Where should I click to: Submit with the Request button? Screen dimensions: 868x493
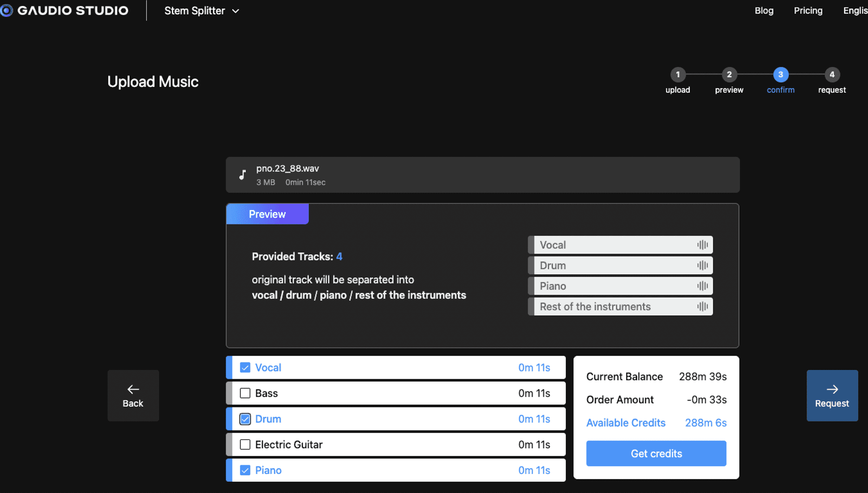832,396
